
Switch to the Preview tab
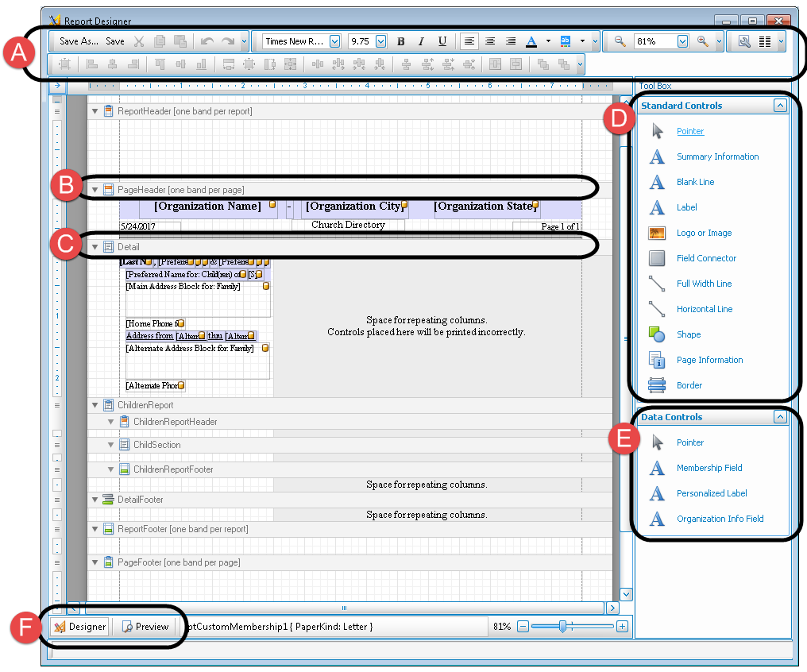pos(146,626)
